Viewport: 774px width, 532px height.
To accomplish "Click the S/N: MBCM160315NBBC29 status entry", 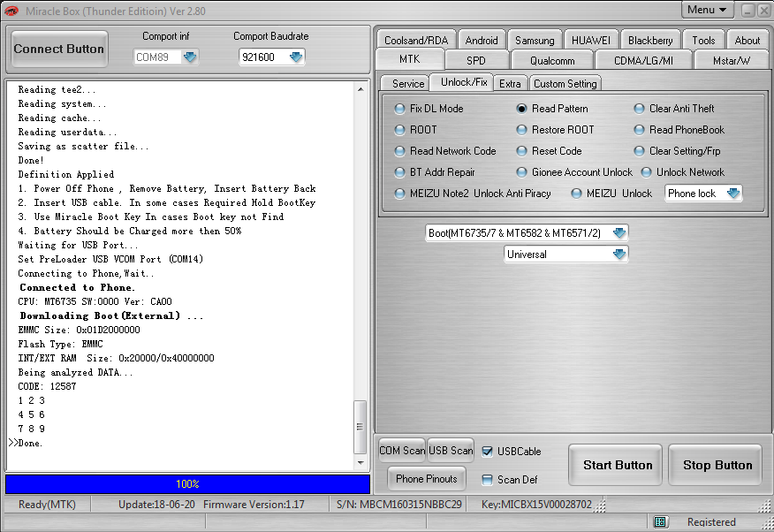I will pos(398,505).
